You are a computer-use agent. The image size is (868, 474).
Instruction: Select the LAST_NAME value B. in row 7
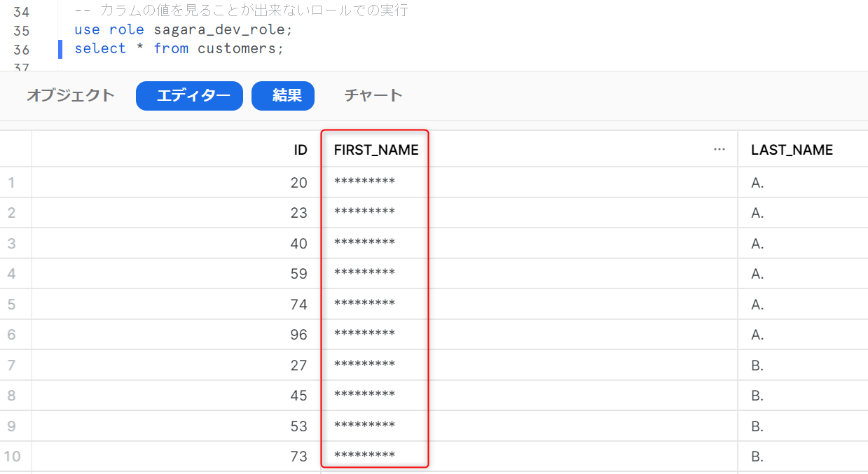click(x=757, y=364)
